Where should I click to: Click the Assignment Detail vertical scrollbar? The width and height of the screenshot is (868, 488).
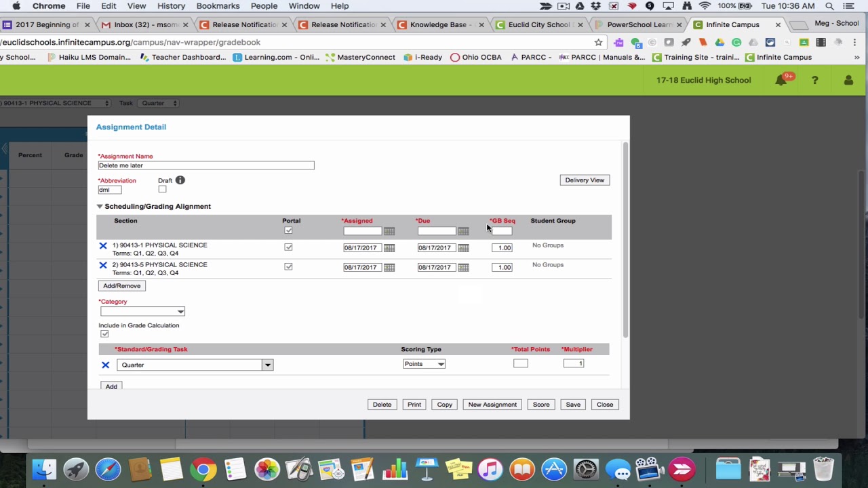625,241
